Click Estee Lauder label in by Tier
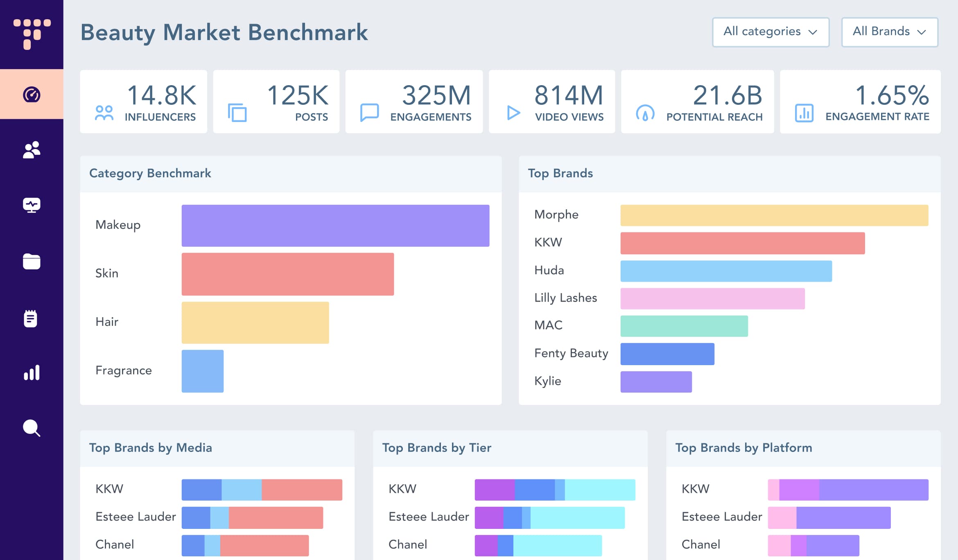Screen dimensions: 958x560 pos(429,517)
